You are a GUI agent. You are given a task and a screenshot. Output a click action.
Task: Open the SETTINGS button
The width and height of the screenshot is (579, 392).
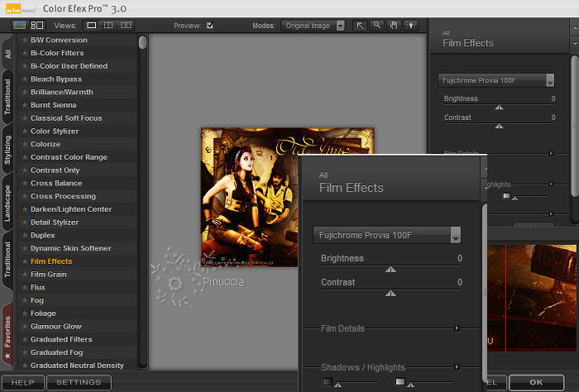point(79,383)
